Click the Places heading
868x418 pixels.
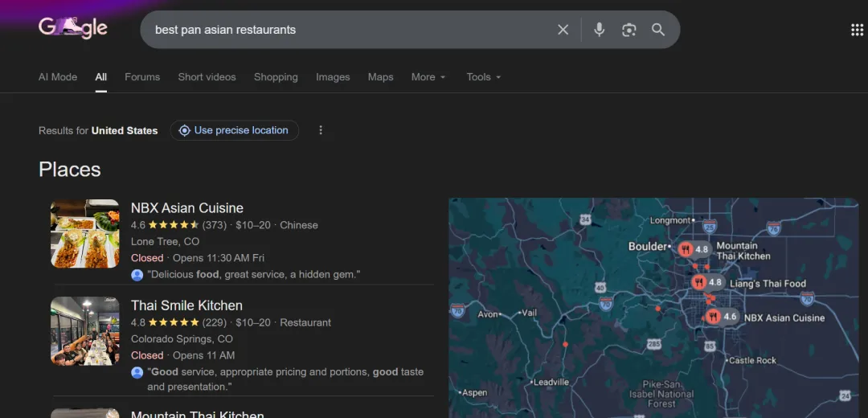[x=70, y=170]
